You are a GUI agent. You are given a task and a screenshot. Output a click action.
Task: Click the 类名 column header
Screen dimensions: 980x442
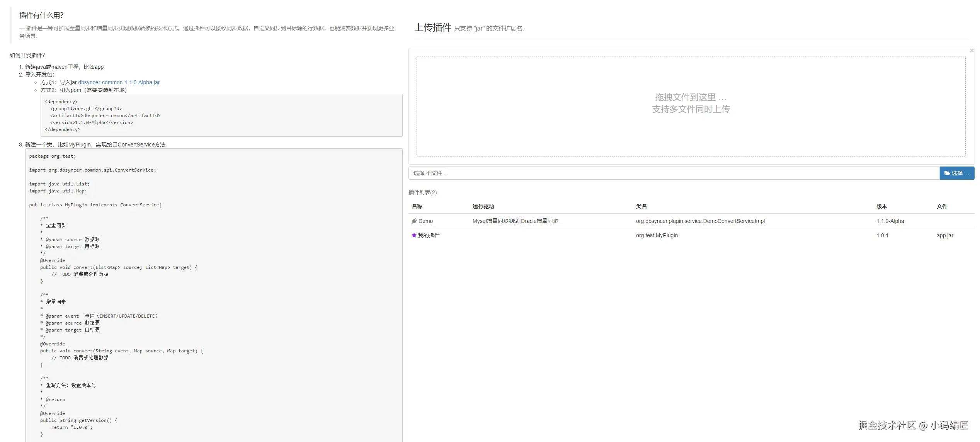coord(641,206)
